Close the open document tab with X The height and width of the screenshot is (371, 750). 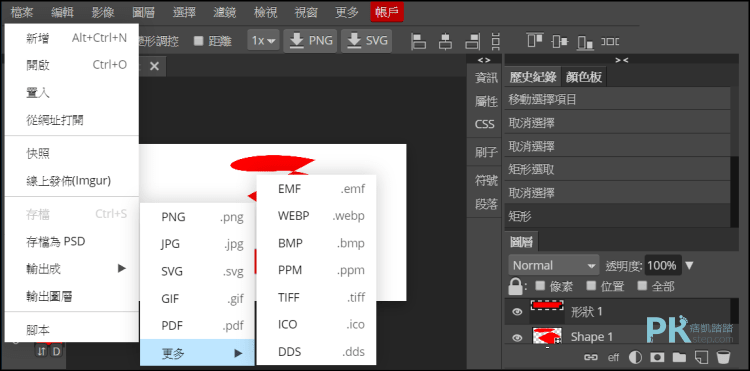click(x=154, y=66)
